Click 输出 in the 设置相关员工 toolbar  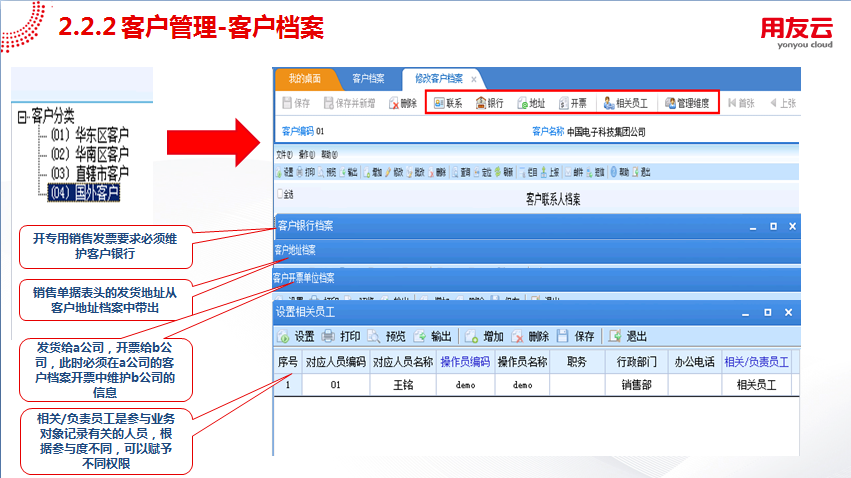(x=433, y=336)
